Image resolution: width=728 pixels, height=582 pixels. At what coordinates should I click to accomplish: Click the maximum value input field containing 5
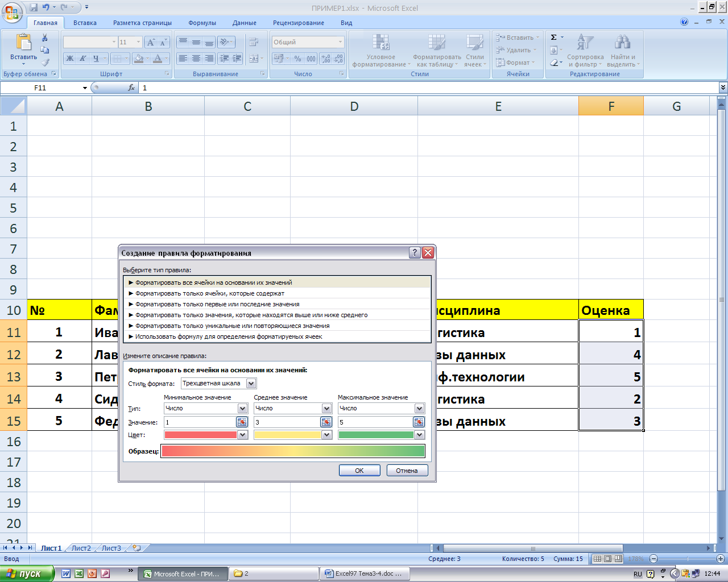click(375, 422)
